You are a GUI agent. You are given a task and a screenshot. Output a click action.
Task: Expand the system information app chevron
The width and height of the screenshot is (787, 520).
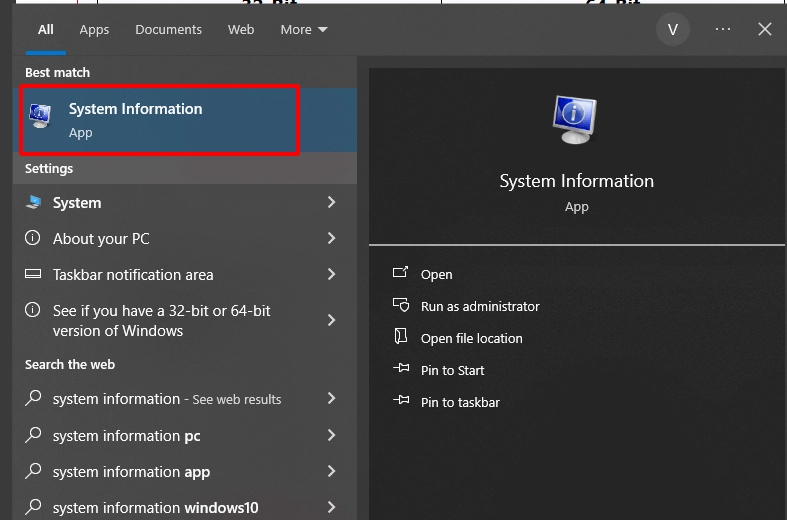[x=331, y=471]
